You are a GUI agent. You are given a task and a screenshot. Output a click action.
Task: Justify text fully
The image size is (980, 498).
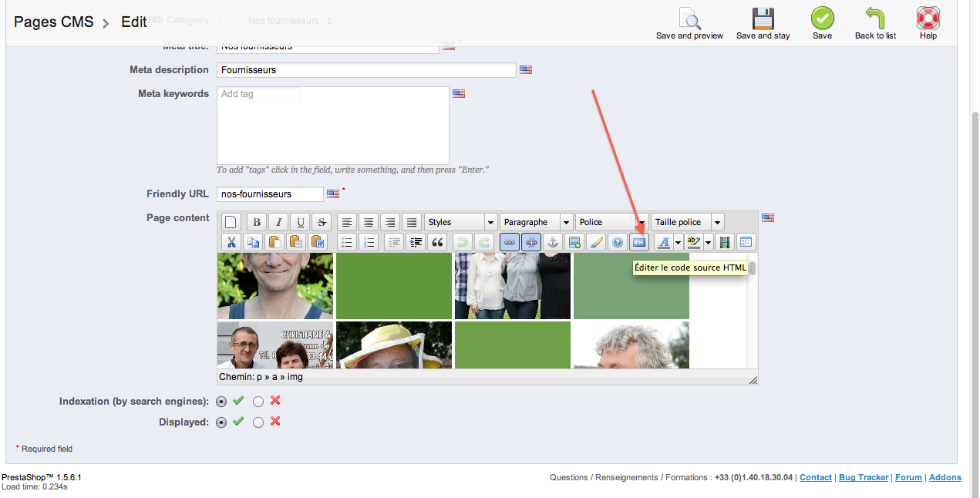412,222
